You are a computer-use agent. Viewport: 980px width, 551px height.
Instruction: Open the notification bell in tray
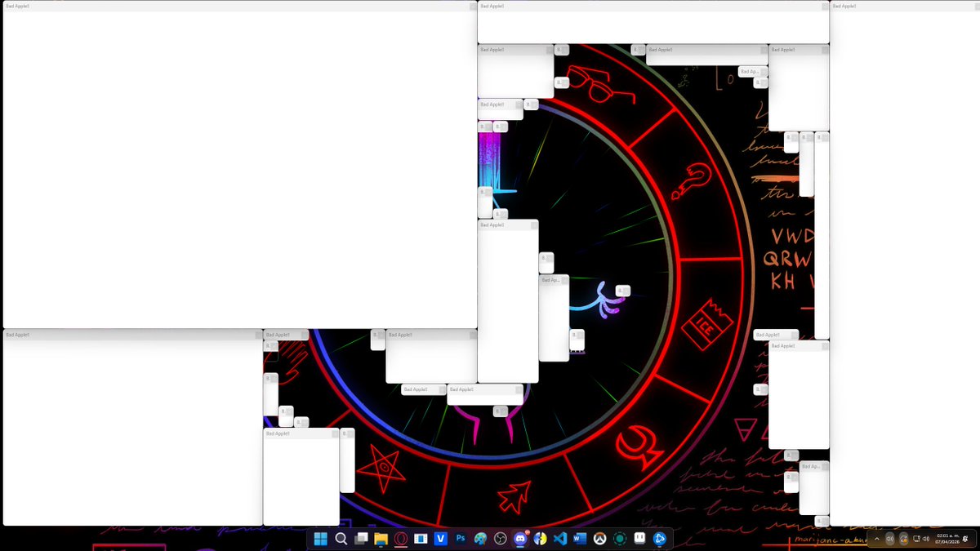pyautogui.click(x=965, y=539)
